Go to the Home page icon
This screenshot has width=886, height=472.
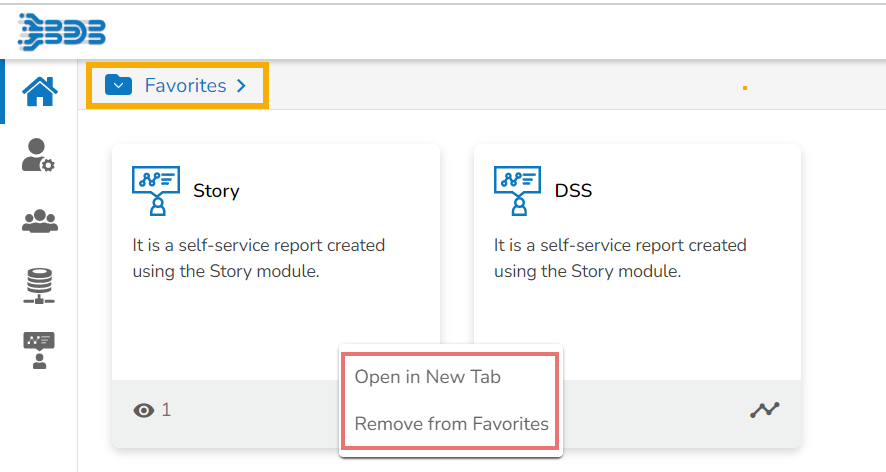tap(39, 91)
